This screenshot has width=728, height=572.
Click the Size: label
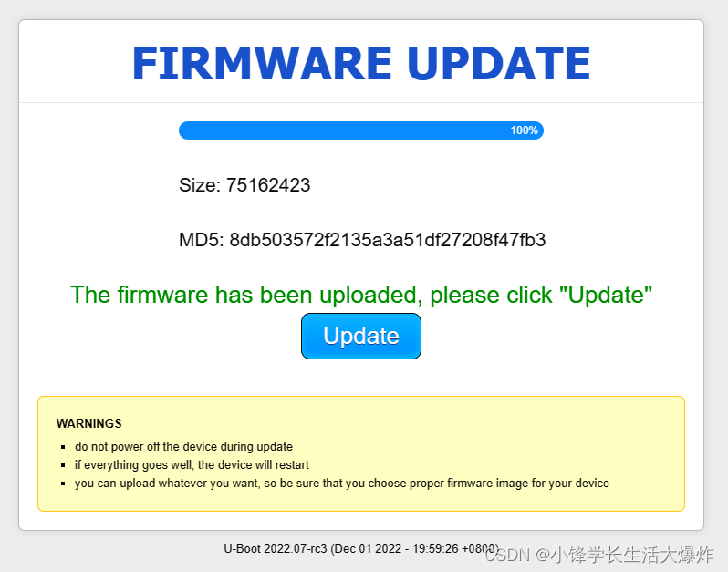(200, 185)
